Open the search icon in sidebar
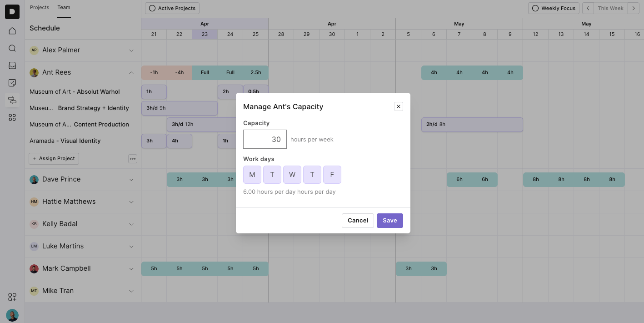This screenshot has height=323, width=644. 12,48
